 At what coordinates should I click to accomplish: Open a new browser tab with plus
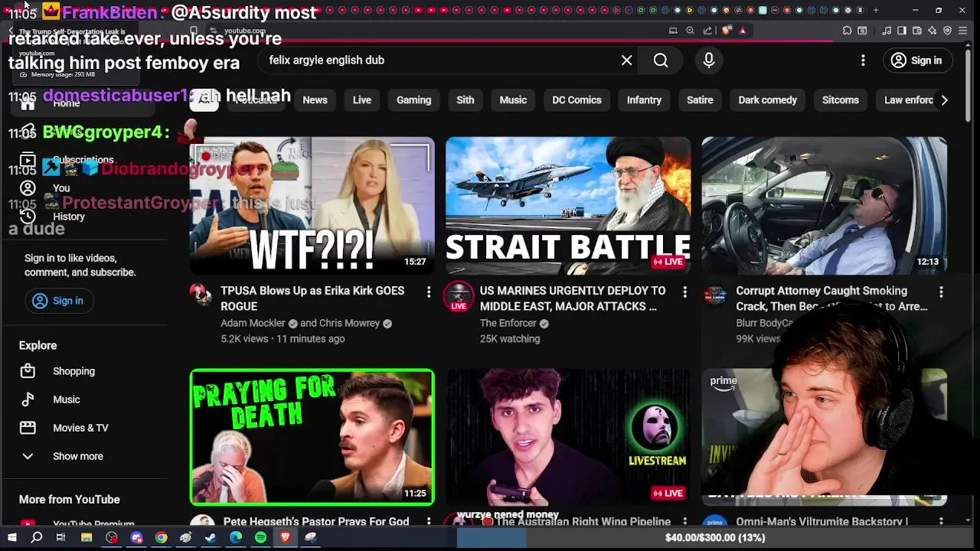[876, 10]
